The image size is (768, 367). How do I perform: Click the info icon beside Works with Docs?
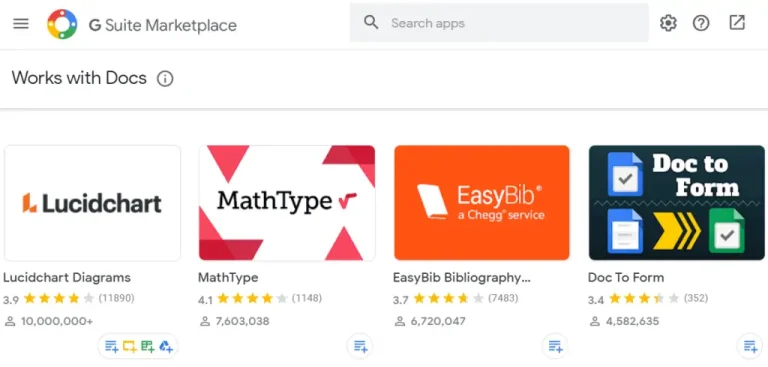pyautogui.click(x=165, y=78)
